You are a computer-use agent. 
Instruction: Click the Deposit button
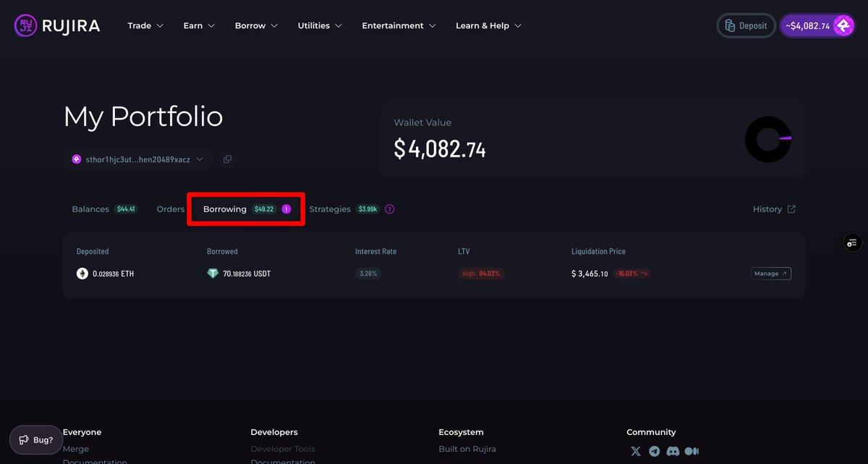pyautogui.click(x=746, y=25)
